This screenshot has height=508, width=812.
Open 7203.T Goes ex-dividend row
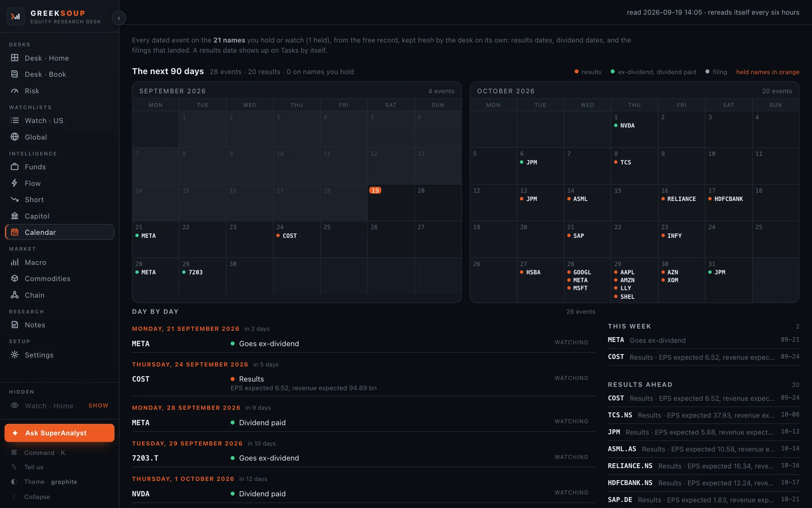364,458
